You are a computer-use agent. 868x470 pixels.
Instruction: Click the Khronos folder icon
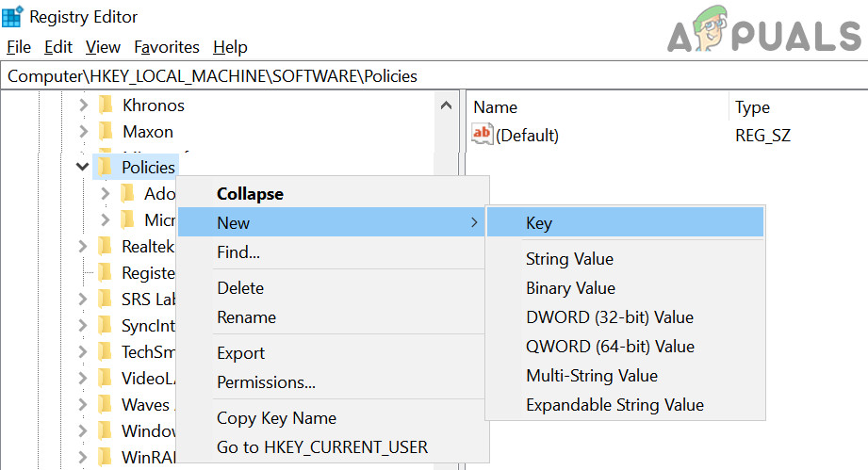pyautogui.click(x=106, y=105)
